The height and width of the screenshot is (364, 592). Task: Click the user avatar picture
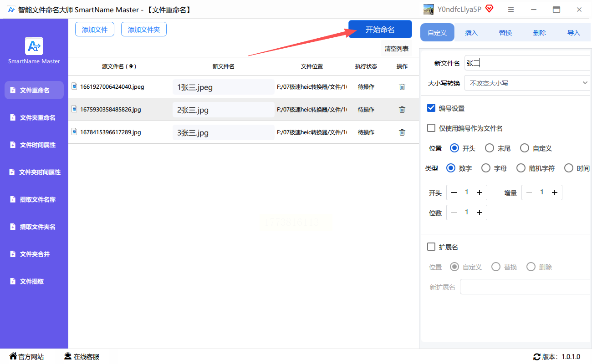428,10
